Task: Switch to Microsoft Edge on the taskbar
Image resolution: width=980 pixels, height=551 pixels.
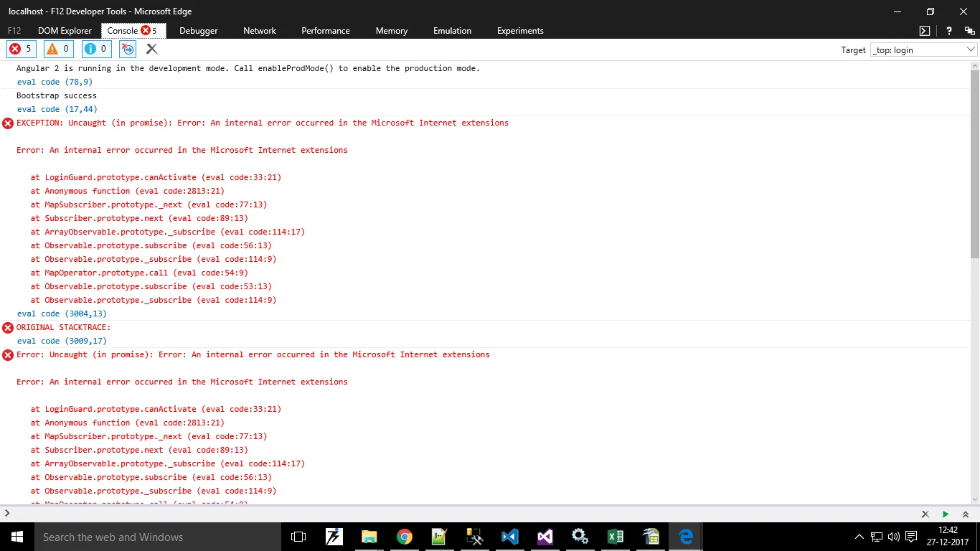Action: (685, 537)
